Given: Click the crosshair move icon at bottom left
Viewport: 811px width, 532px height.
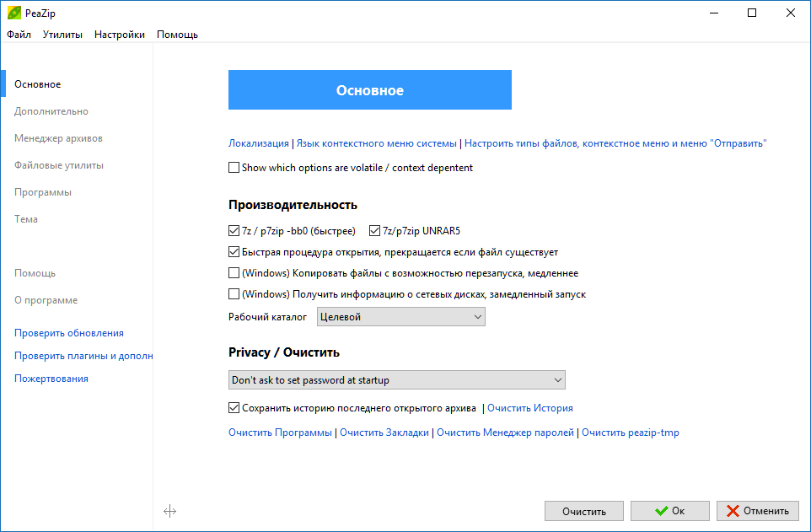Looking at the screenshot, I should 169,511.
